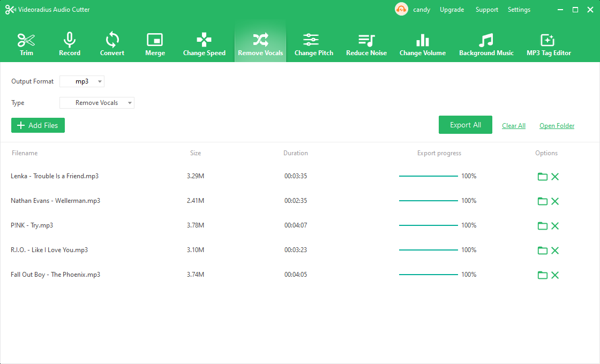
Task: Open the Upgrade menu item
Action: [x=452, y=10]
